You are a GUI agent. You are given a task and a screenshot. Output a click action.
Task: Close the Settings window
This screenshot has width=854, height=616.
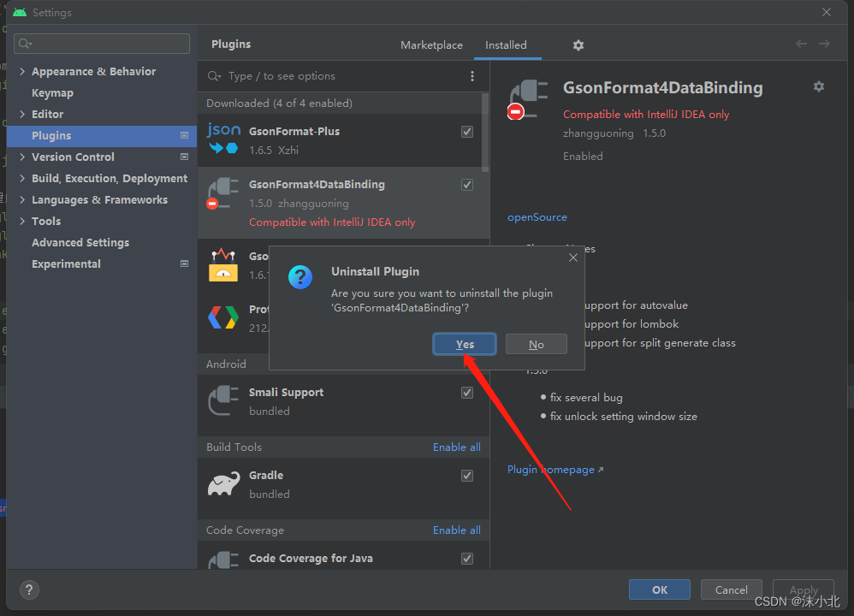coord(827,12)
